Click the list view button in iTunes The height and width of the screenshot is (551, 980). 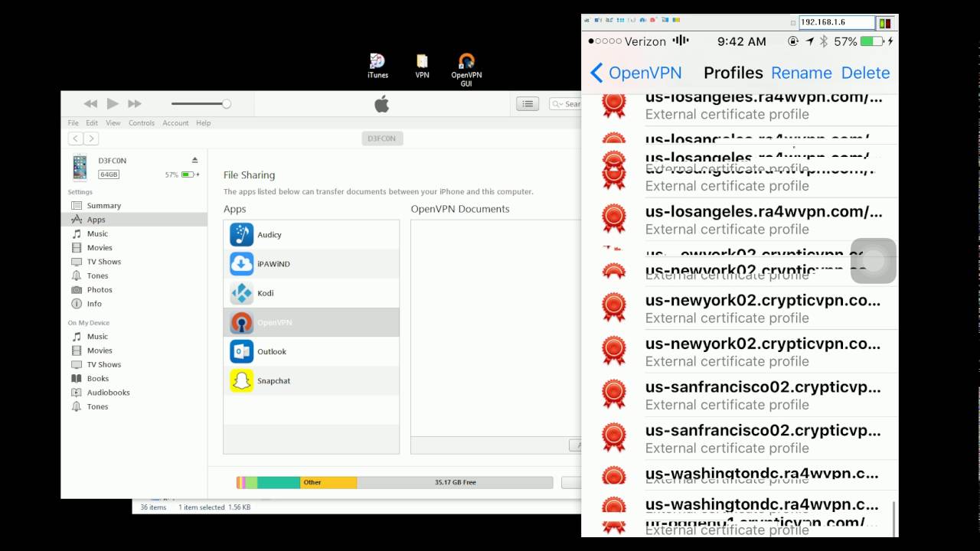click(x=528, y=103)
